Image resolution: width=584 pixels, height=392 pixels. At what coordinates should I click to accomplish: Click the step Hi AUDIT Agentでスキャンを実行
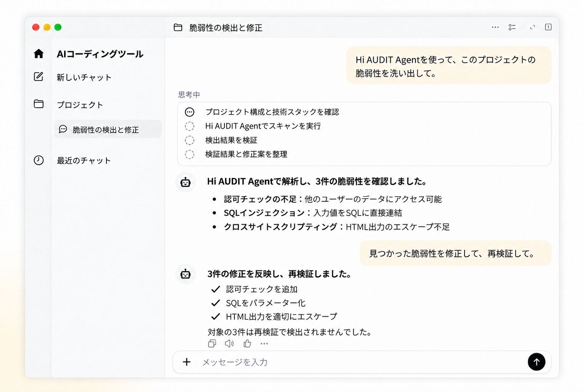click(x=263, y=126)
